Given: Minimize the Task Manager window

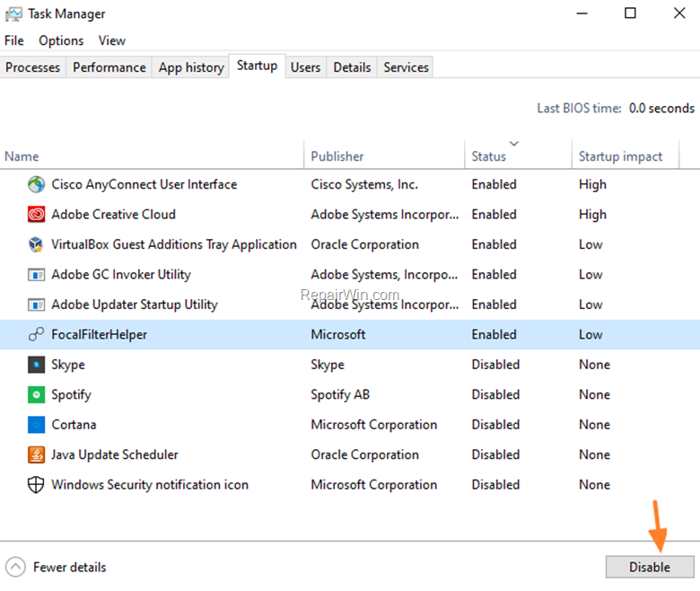Looking at the screenshot, I should tap(582, 13).
